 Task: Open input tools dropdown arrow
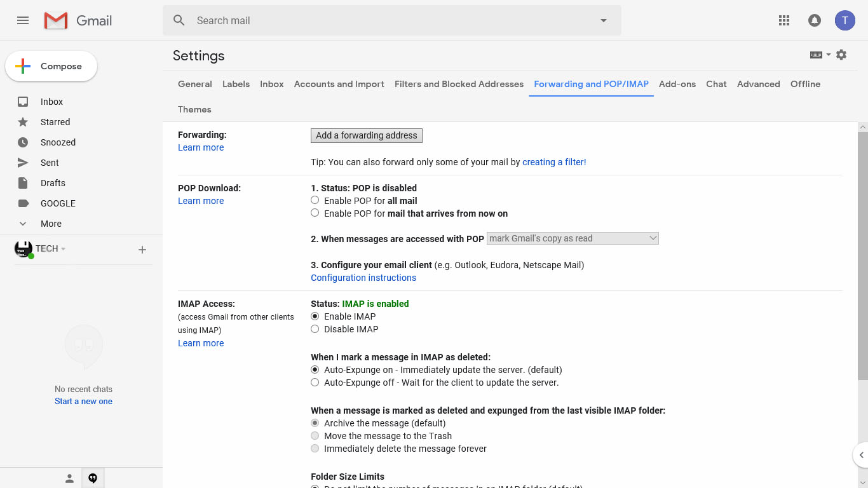coord(828,55)
